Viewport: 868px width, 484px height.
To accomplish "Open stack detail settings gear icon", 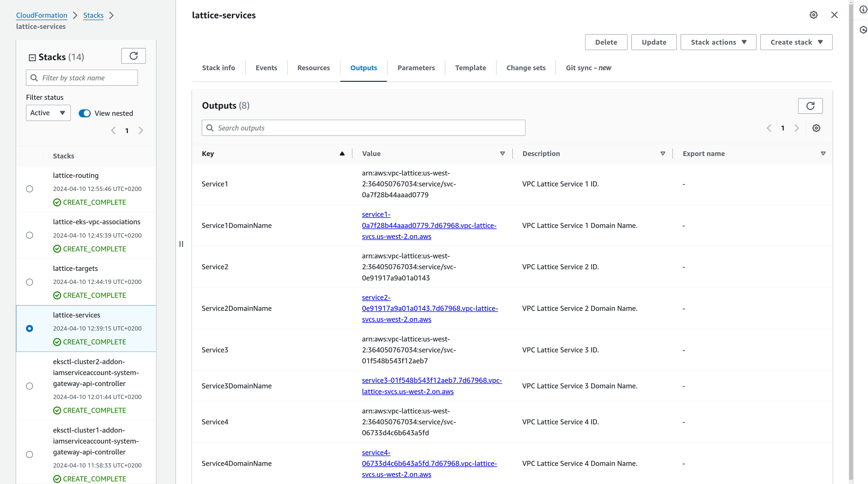I will pos(813,15).
